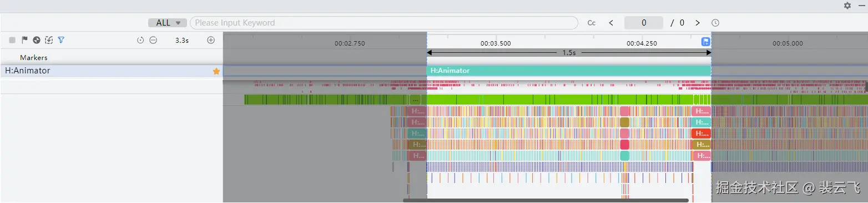Click the pie-chart circle icon in the toolbar
This screenshot has height=203, width=868.
coord(37,40)
